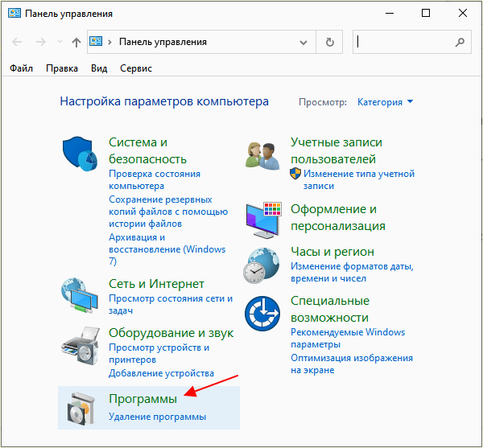
Task: Open Часы и регион category
Action: click(332, 252)
